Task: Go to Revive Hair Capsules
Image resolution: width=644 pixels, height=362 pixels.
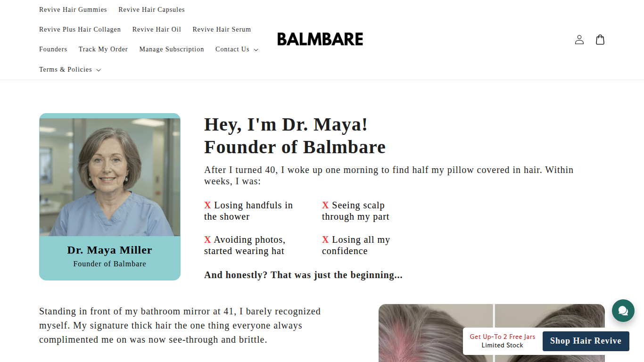Action: [x=151, y=10]
